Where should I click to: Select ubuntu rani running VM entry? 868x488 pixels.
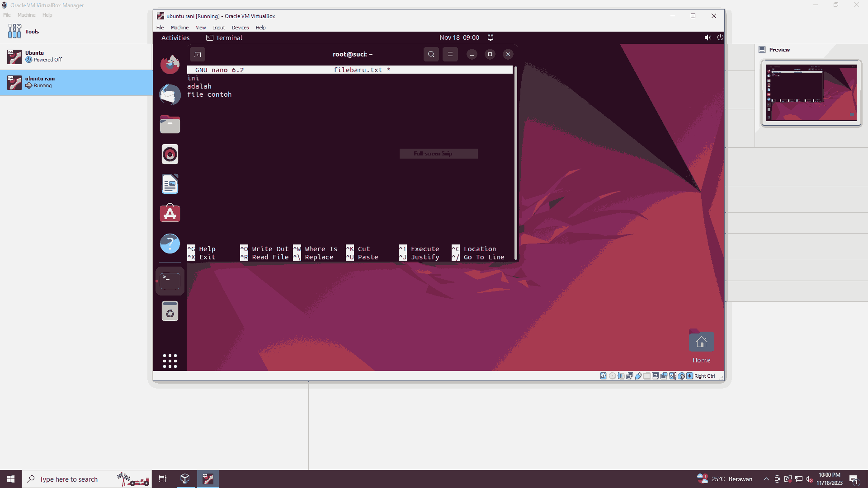(x=76, y=82)
